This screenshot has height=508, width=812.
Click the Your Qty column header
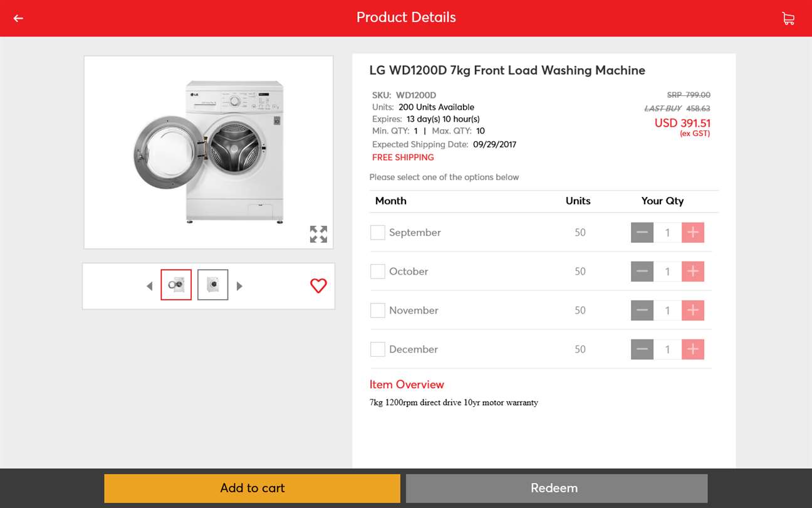pos(662,201)
